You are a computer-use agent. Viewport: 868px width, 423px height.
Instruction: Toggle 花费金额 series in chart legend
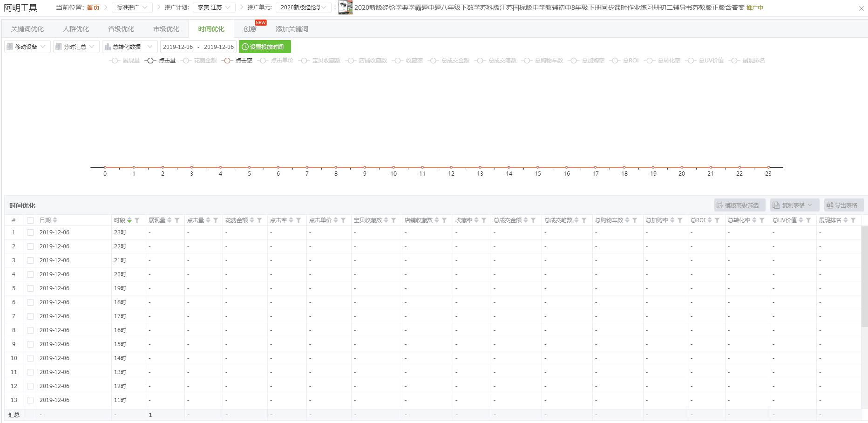point(198,61)
